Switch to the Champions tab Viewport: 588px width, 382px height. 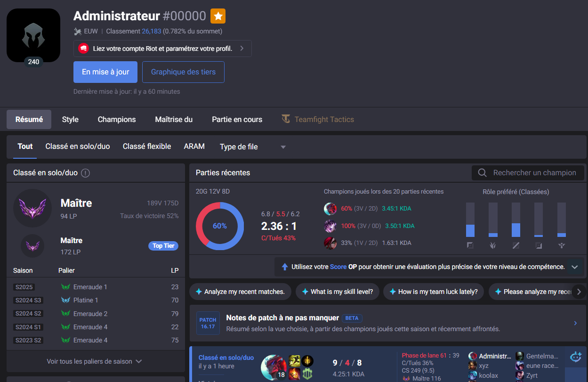(117, 120)
